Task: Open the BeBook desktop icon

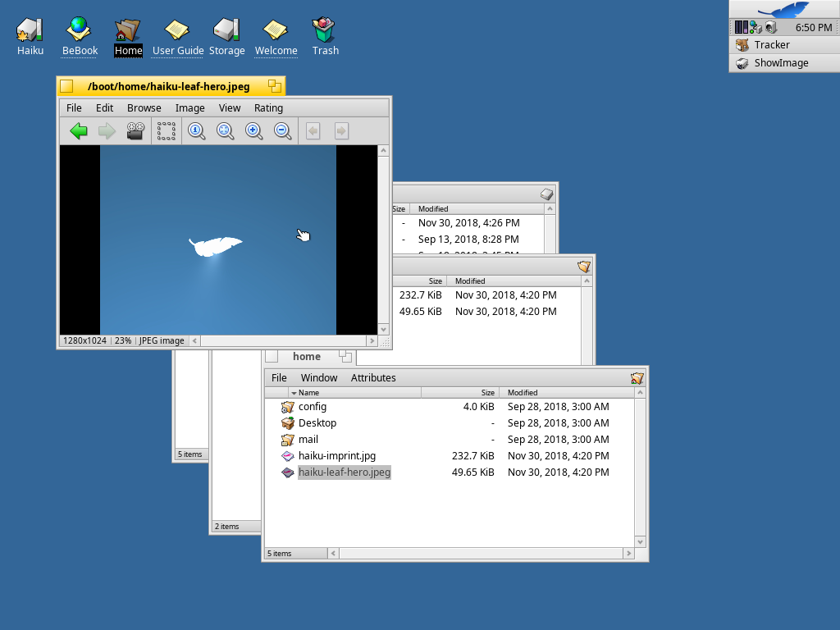Action: click(x=80, y=37)
